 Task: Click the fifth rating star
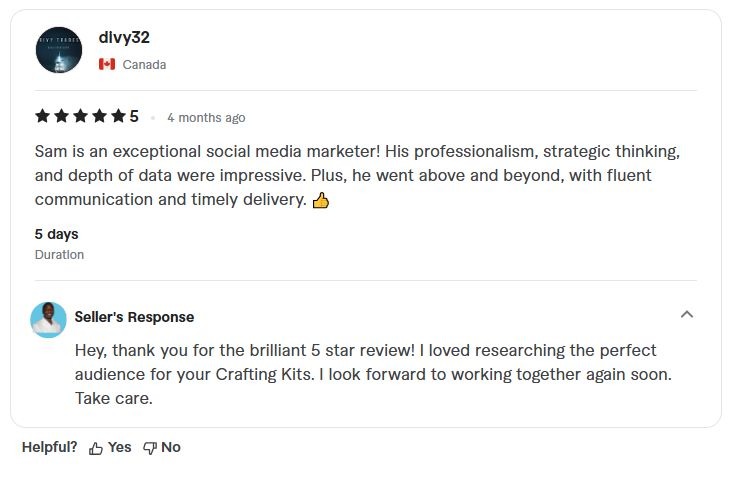point(118,116)
